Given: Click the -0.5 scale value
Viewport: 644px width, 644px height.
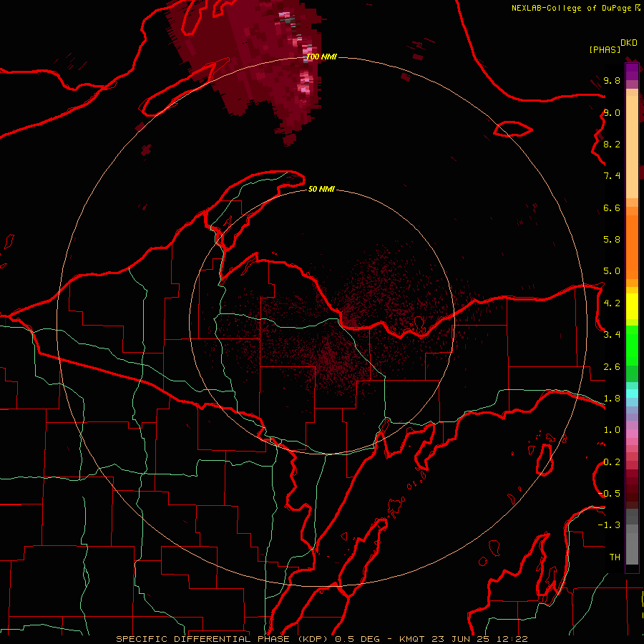Looking at the screenshot, I should [609, 494].
